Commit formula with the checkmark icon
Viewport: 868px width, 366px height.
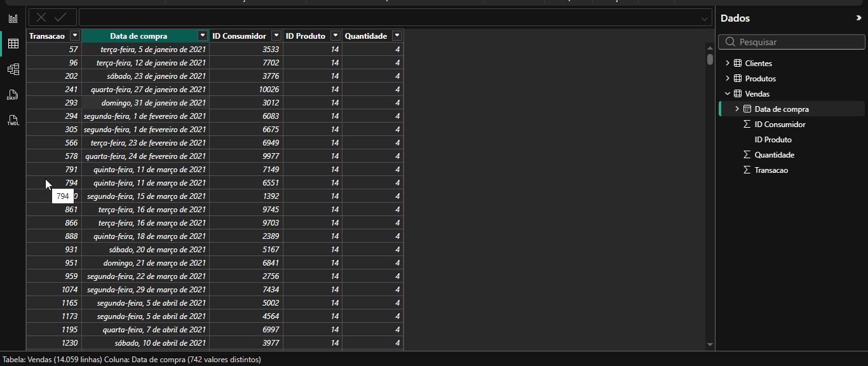[61, 18]
